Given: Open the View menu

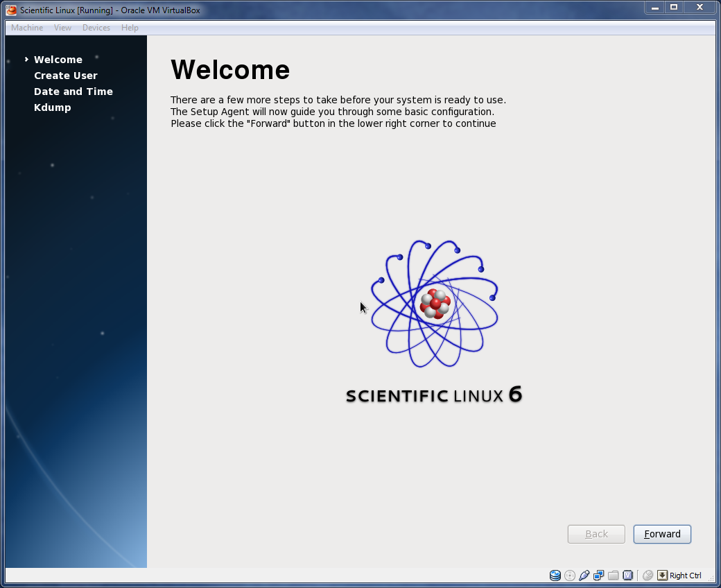Looking at the screenshot, I should (62, 28).
